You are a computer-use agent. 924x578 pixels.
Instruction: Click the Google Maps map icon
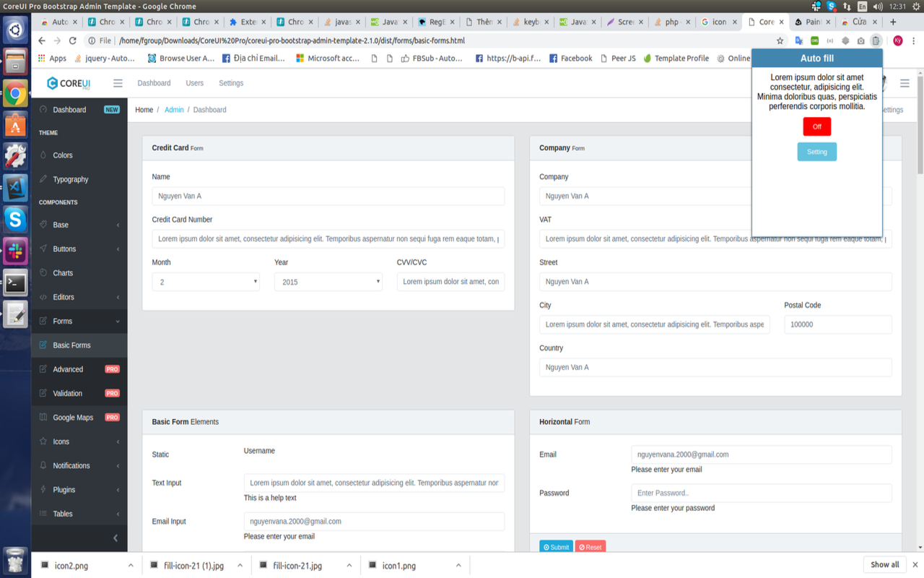click(43, 418)
